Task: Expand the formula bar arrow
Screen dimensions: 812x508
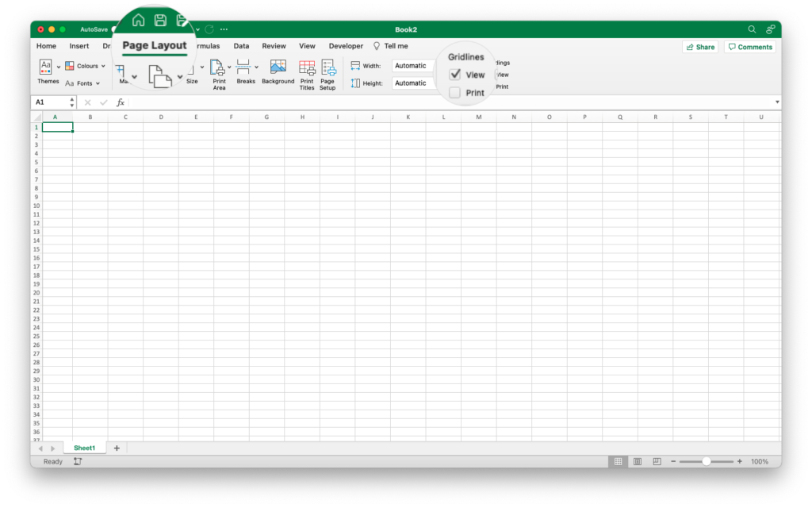Action: (x=776, y=102)
